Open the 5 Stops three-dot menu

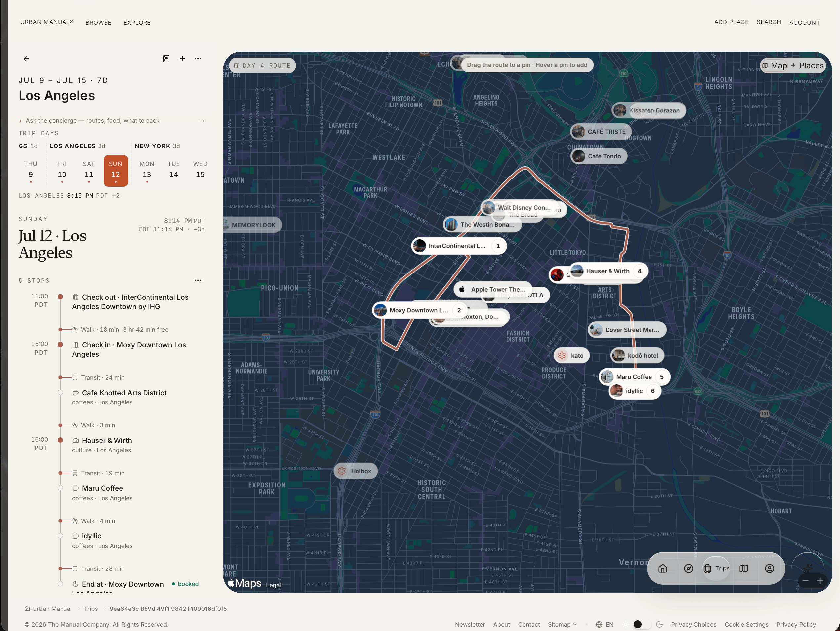(x=198, y=280)
